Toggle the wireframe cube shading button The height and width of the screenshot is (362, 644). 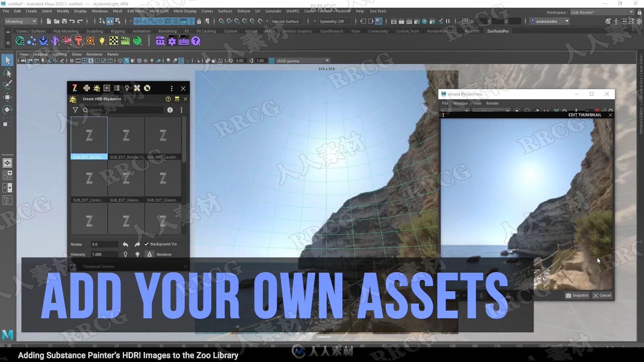coord(120,61)
